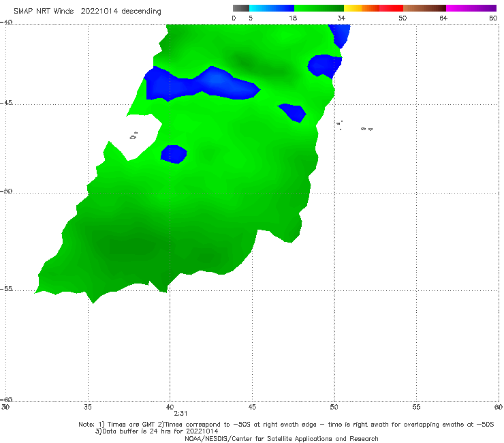The width and height of the screenshot is (504, 443).
Task: Click the blue patch at the swath's top-right corner
Action: pyautogui.click(x=340, y=35)
